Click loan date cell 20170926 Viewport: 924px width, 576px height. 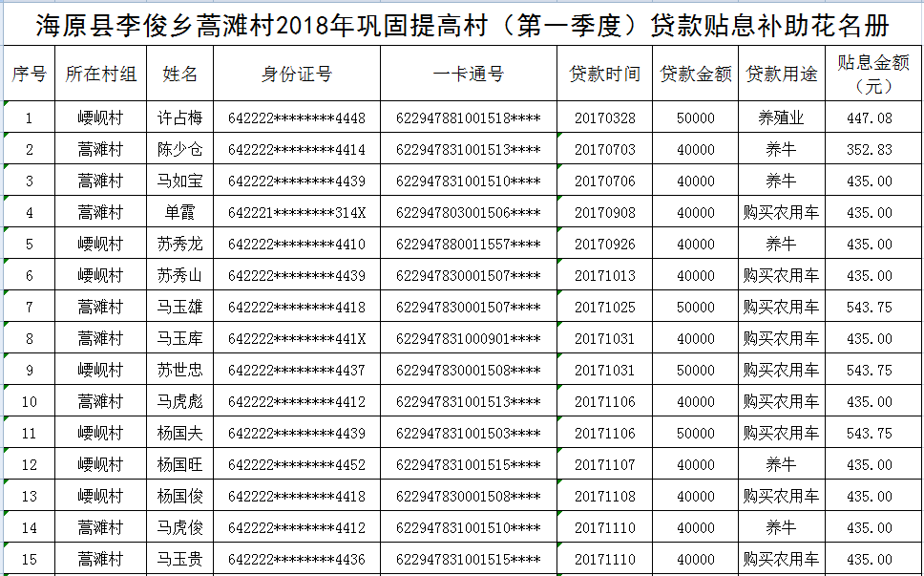pos(604,245)
